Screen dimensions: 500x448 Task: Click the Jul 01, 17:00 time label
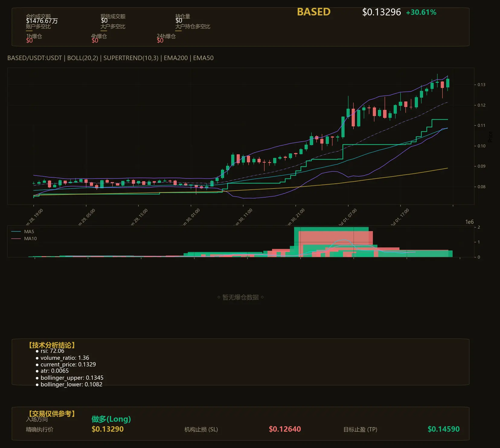coord(399,217)
